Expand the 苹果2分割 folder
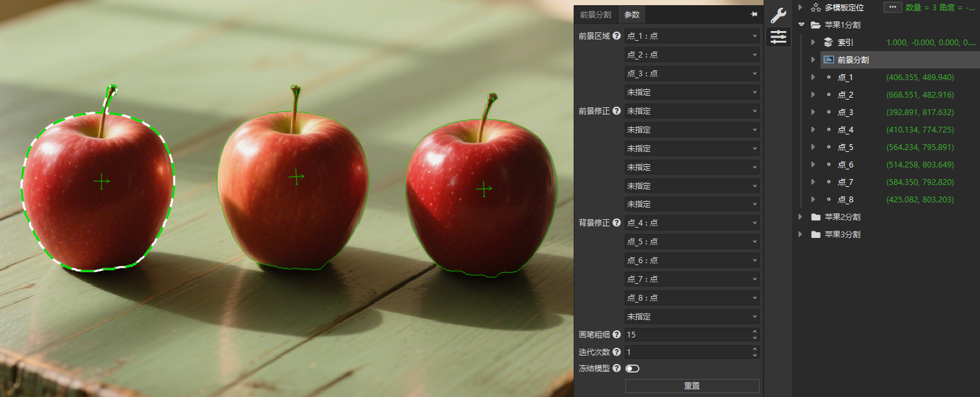This screenshot has height=397, width=980. [x=802, y=217]
